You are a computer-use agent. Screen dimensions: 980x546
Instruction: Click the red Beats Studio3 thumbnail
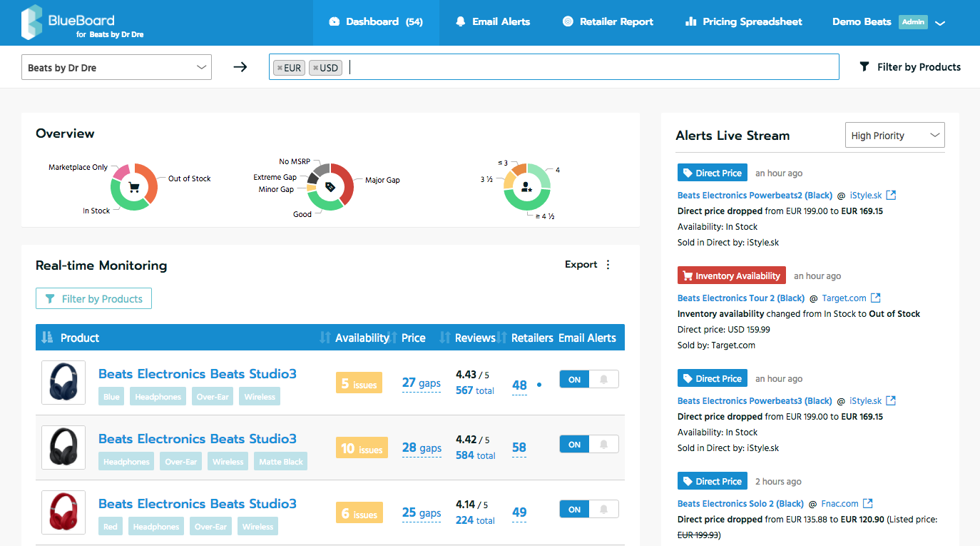pyautogui.click(x=63, y=512)
